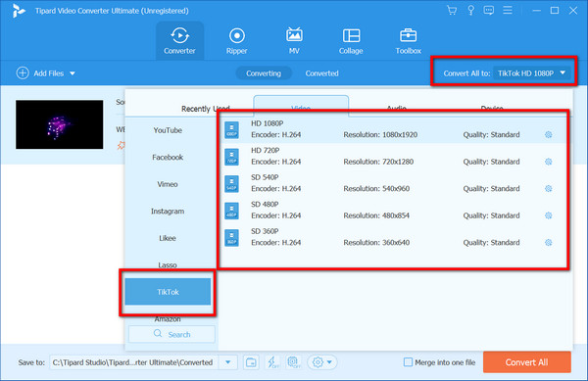
Task: Expand the Save to path dropdown
Action: pos(228,362)
